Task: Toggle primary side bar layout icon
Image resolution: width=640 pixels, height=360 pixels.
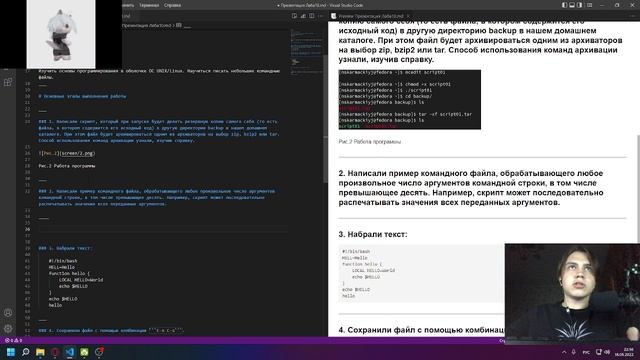Action: tap(564, 5)
